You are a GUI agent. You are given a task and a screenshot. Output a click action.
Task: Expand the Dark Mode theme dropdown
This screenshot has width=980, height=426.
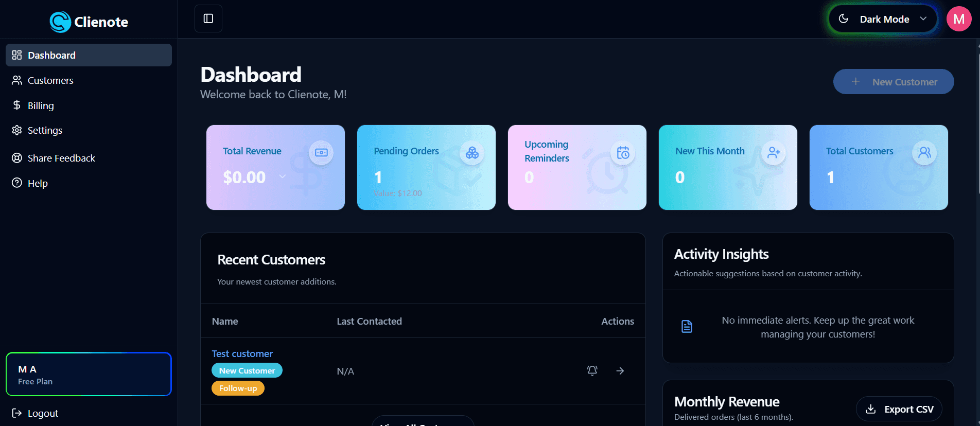(x=883, y=19)
